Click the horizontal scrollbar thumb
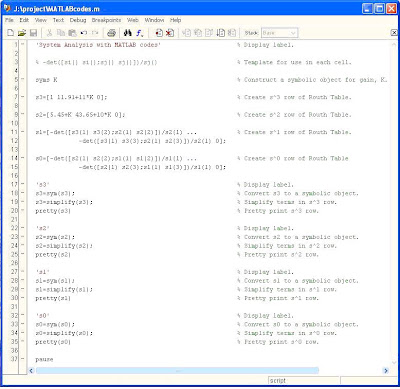The image size is (400, 389). coord(177,371)
